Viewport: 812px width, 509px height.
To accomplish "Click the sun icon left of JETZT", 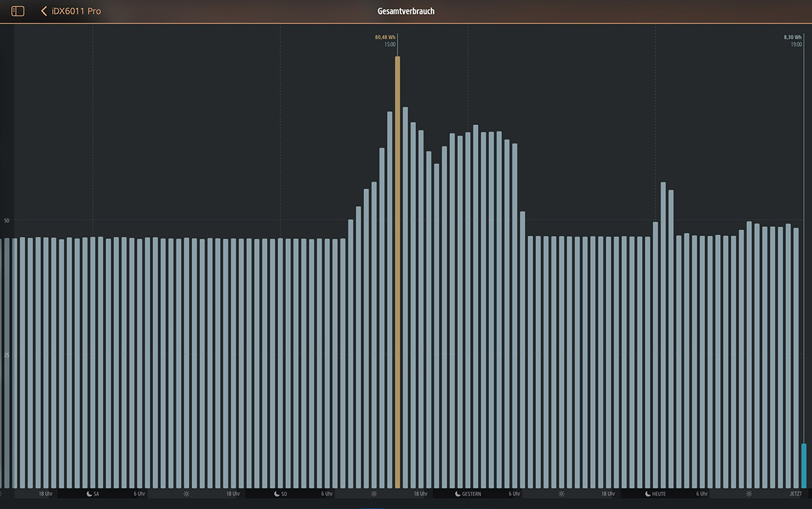I will [749, 494].
